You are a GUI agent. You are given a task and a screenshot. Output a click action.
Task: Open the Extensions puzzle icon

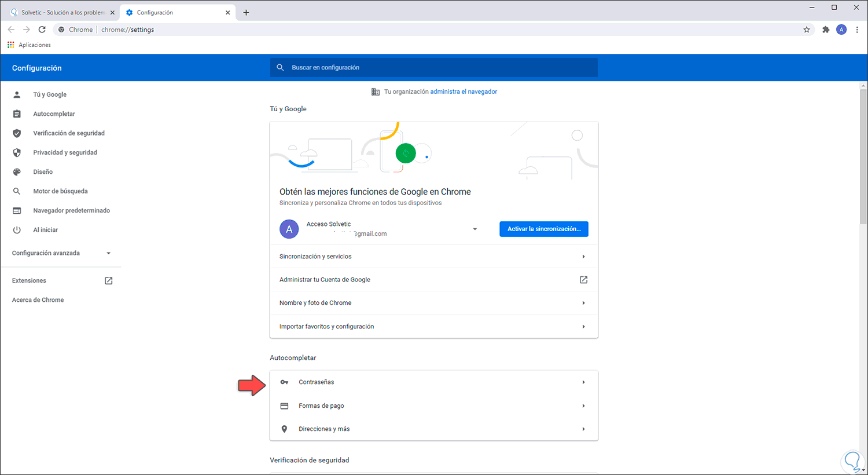pyautogui.click(x=826, y=30)
